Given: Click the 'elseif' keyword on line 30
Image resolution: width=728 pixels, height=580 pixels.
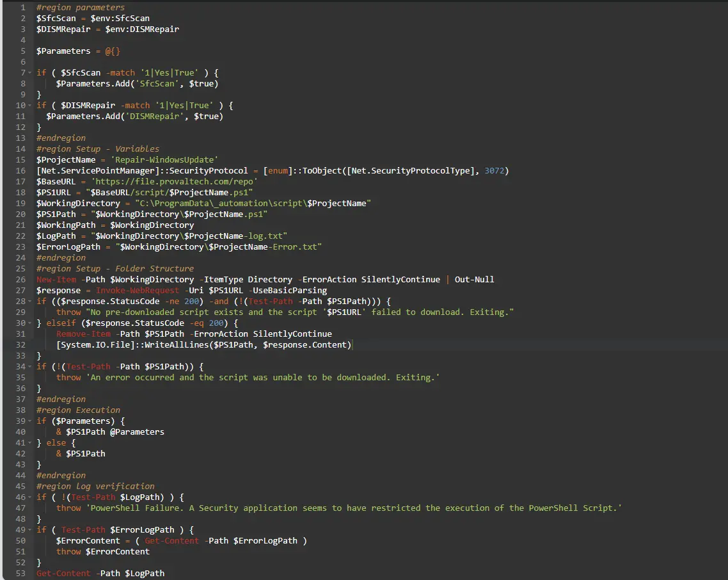Looking at the screenshot, I should click(x=61, y=323).
